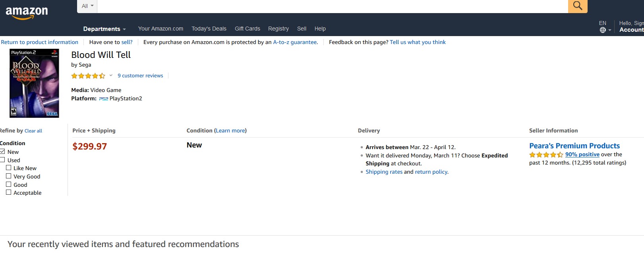Open the Registry menu item
Image resolution: width=644 pixels, height=253 pixels.
(278, 29)
